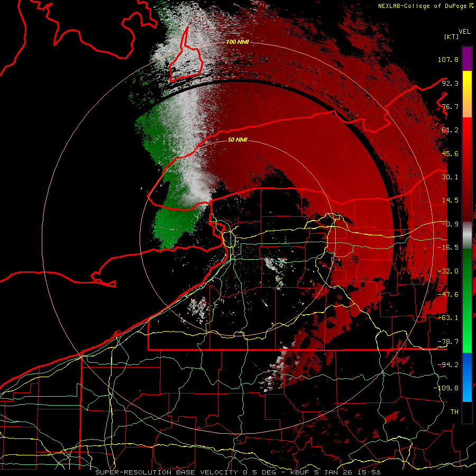
Task: Click the 107.8 velocity scale value
Action: (x=448, y=59)
